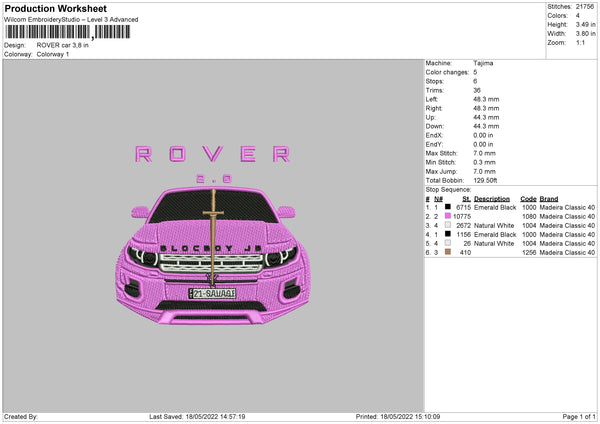Click the '21-SAVAGE' license plate in design
Screen dimensions: 600x424
click(212, 294)
